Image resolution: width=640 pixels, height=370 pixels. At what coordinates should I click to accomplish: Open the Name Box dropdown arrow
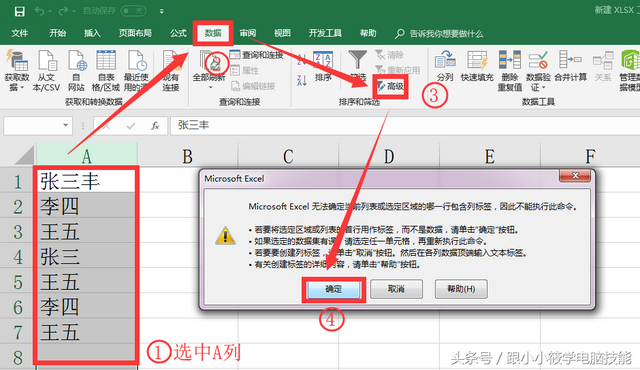pos(66,125)
